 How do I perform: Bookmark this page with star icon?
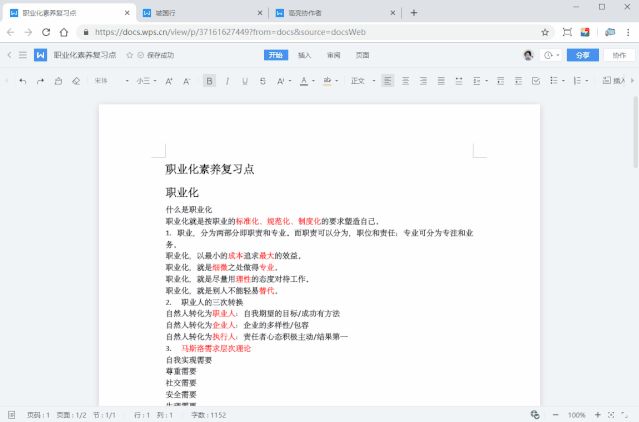pos(545,32)
